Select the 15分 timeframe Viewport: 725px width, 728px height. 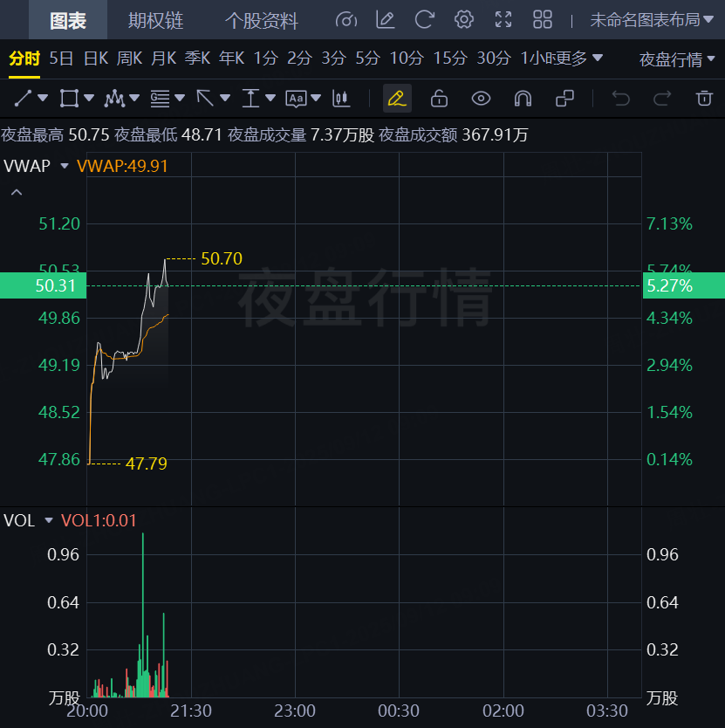click(x=450, y=58)
